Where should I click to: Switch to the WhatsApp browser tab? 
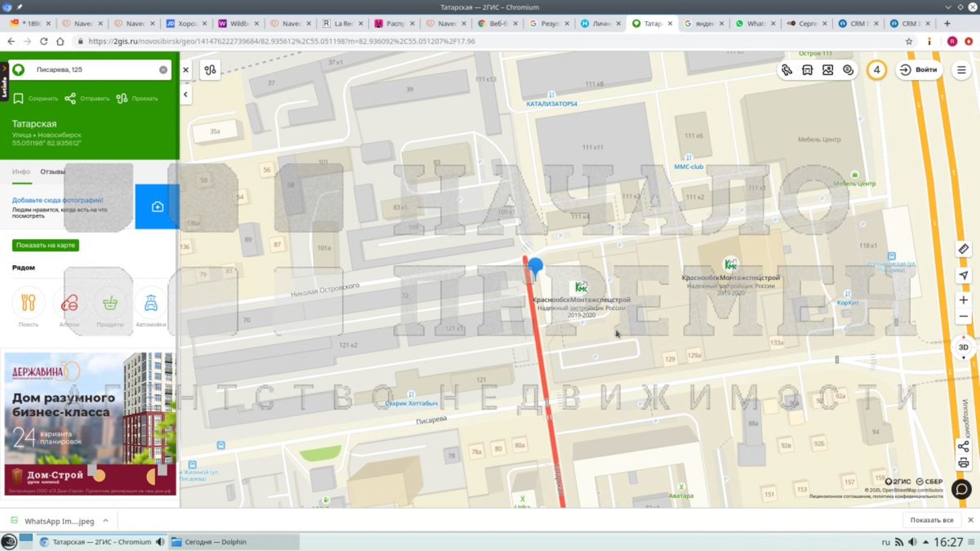755,24
